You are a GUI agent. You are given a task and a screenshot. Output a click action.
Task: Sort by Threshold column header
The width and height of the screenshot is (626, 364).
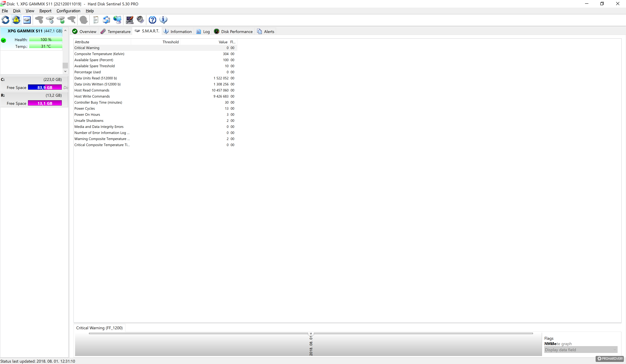click(155, 42)
